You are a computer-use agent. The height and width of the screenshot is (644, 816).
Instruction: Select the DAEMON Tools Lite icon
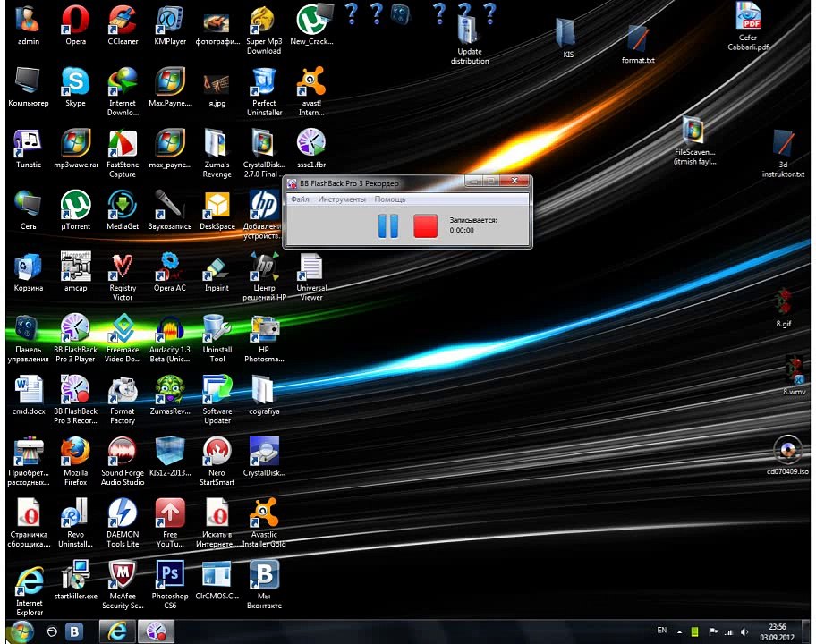click(123, 523)
